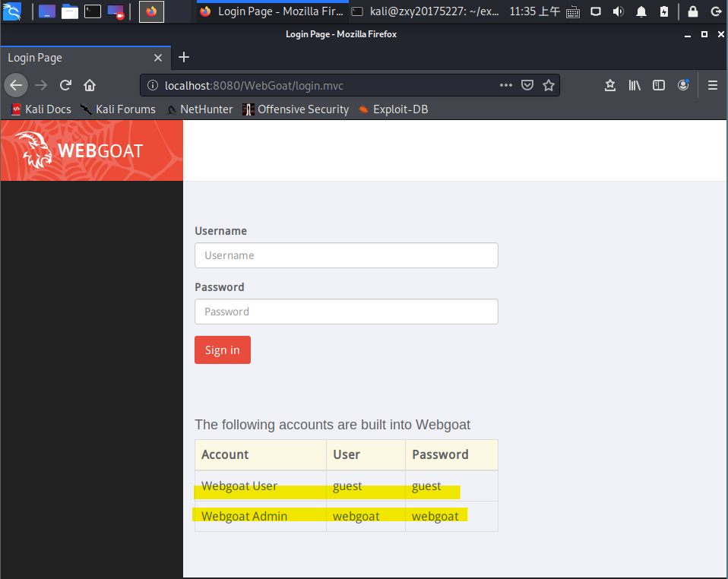Image resolution: width=728 pixels, height=579 pixels.
Task: Click into the Password field
Action: coord(347,312)
